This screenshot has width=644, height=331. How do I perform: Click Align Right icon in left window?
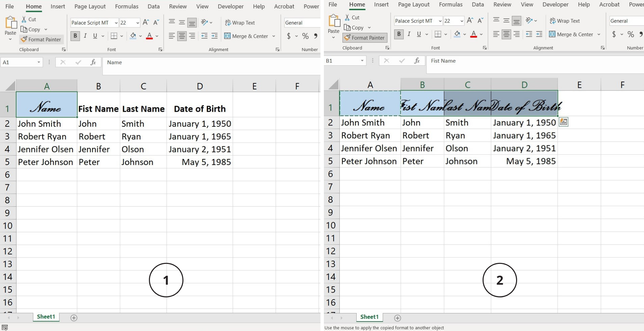(x=192, y=36)
